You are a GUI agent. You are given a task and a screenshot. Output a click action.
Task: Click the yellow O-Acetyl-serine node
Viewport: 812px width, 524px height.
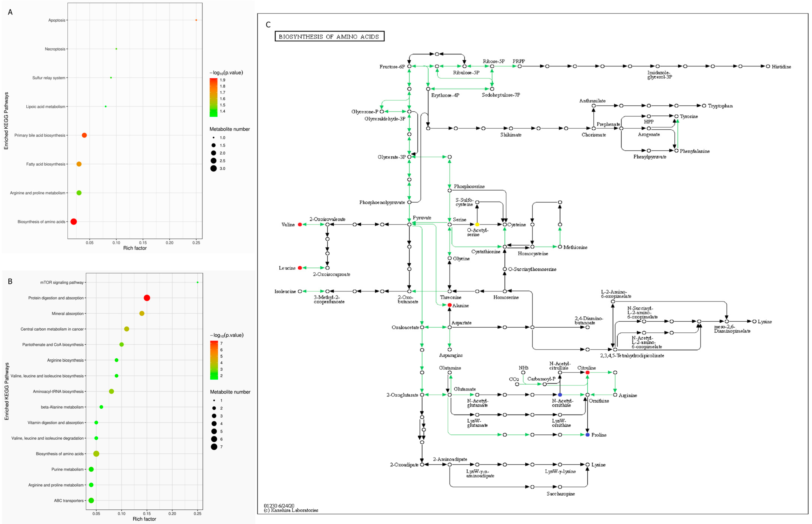pyautogui.click(x=477, y=225)
